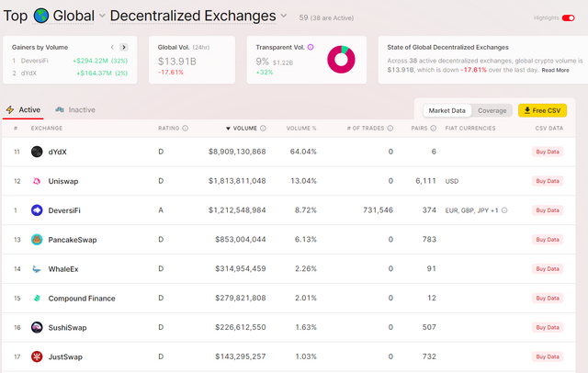588x373 pixels.
Task: Go to next Gainers by Volume page
Action: pos(124,47)
